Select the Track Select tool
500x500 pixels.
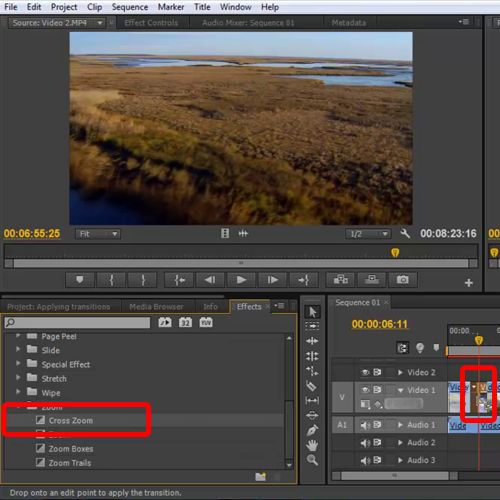[312, 326]
